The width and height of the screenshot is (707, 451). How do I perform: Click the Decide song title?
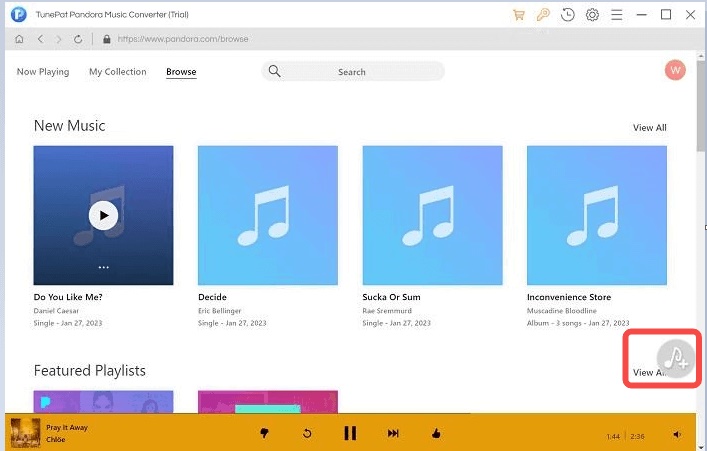(x=212, y=297)
